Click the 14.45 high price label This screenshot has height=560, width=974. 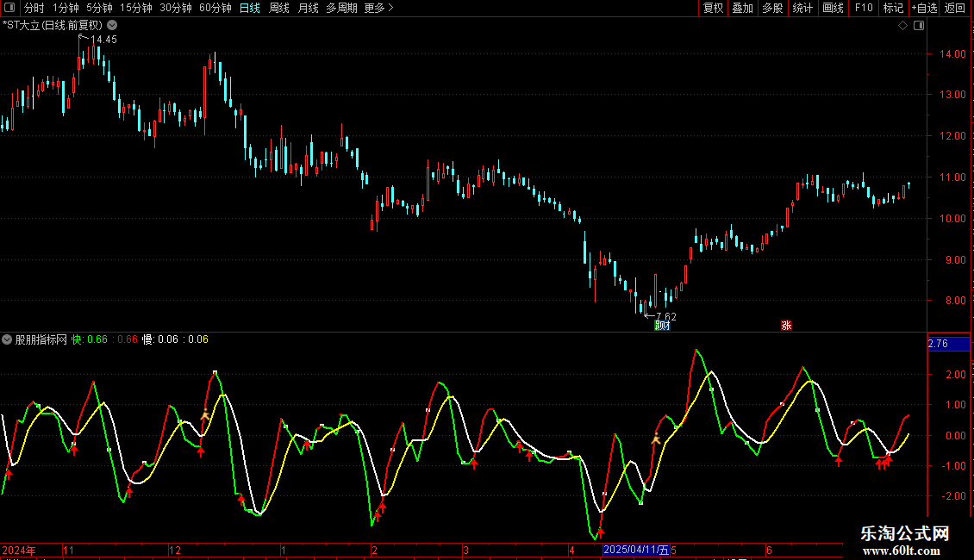pos(103,40)
